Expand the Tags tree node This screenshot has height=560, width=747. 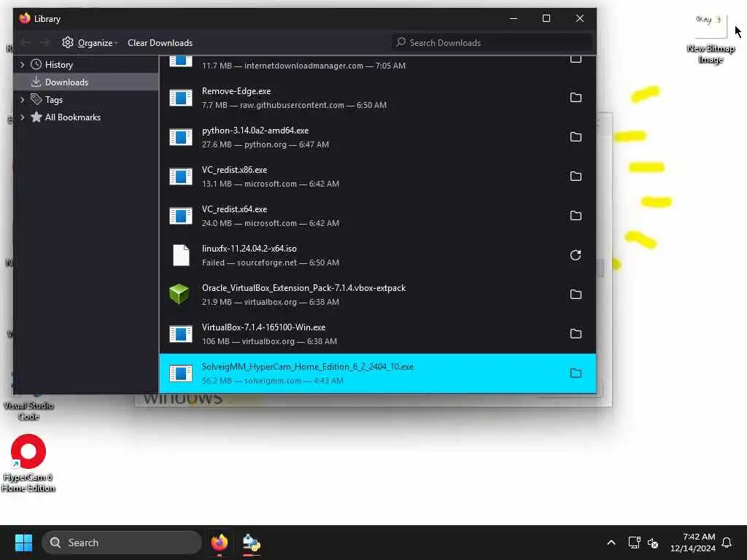[x=22, y=99]
